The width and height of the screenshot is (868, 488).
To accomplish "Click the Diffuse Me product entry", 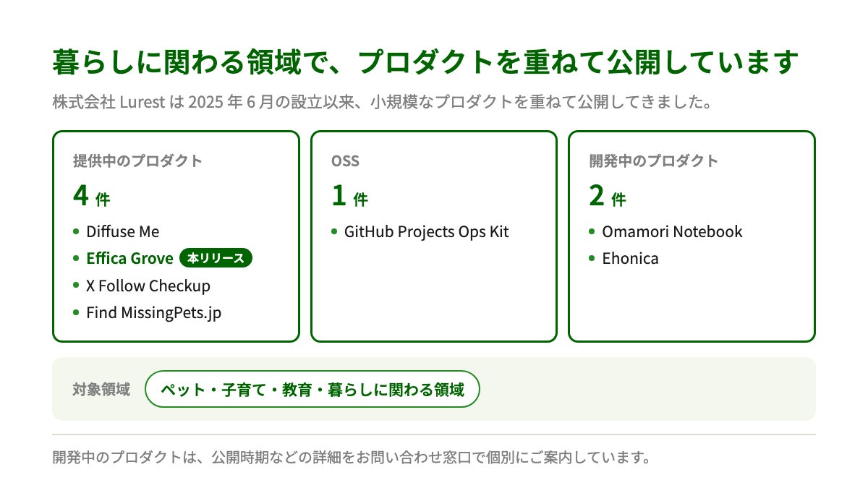I will point(122,231).
